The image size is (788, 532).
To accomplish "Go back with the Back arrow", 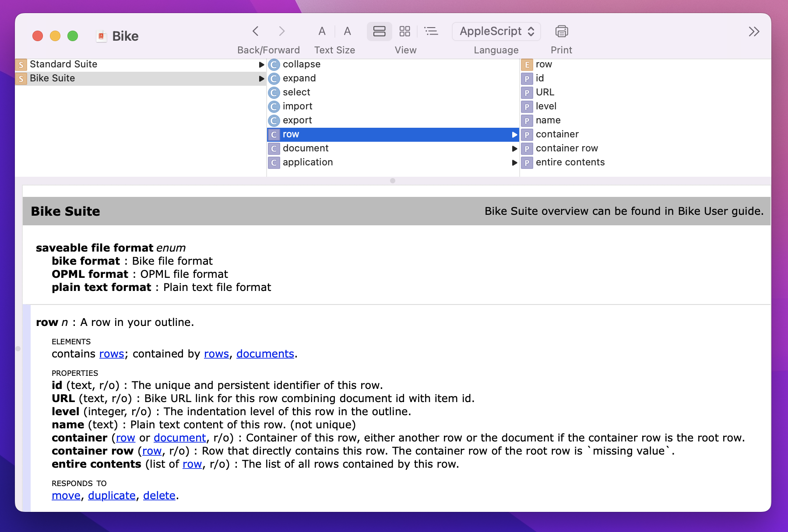I will [x=256, y=31].
